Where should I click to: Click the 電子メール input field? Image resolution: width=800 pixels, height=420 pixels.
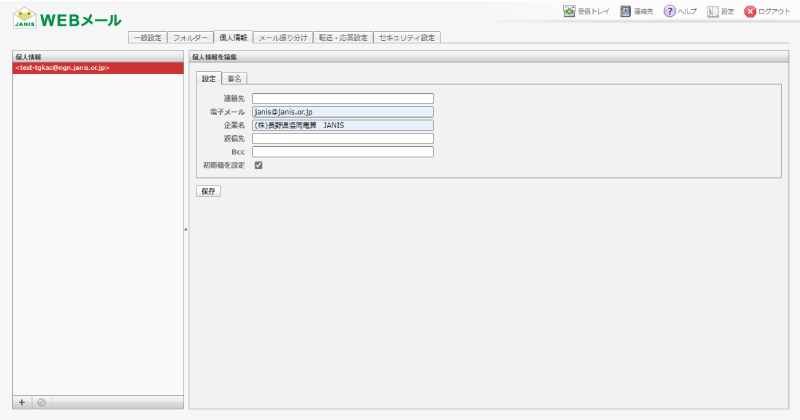click(x=343, y=112)
